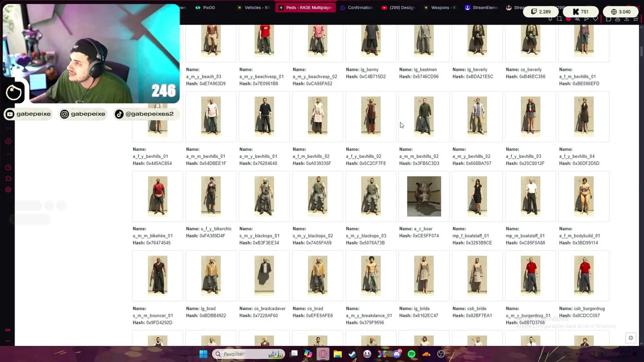Switch to the (299) Design YouTube tab
The height and width of the screenshot is (362, 644).
pyautogui.click(x=399, y=8)
